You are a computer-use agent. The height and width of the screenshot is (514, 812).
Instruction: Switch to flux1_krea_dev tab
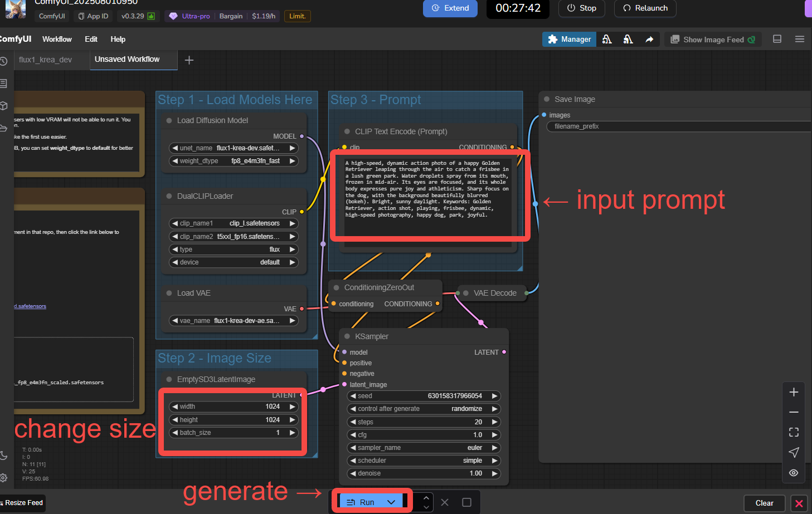[x=45, y=60]
